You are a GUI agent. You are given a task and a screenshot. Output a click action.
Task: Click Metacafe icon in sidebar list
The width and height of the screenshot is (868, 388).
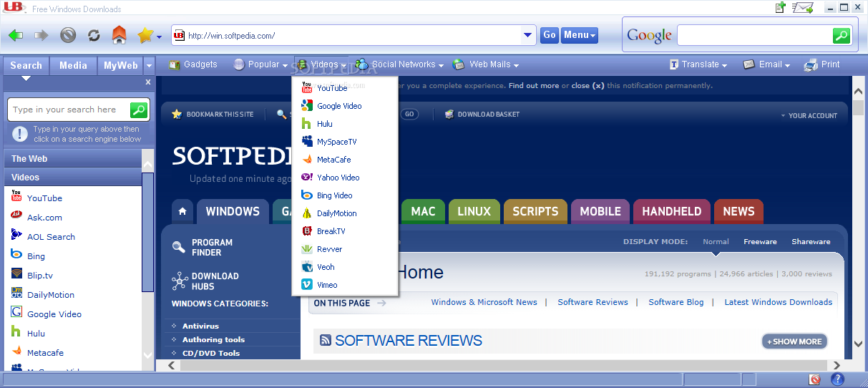tap(16, 351)
